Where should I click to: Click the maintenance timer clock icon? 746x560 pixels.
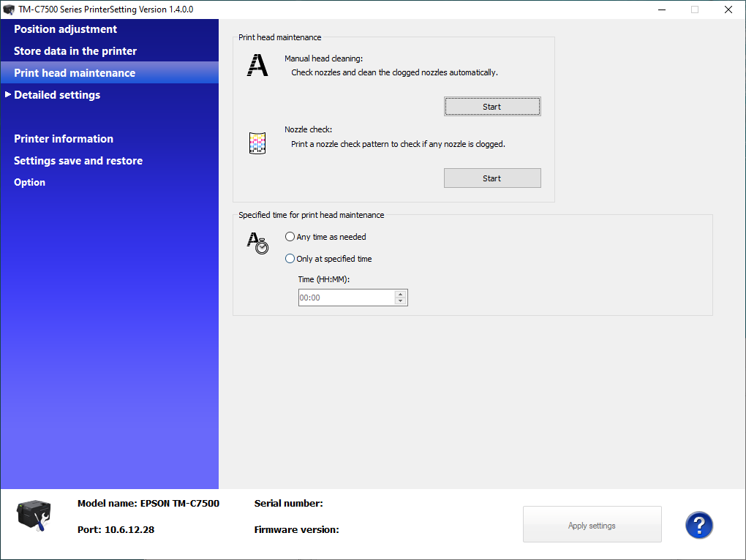coord(257,243)
